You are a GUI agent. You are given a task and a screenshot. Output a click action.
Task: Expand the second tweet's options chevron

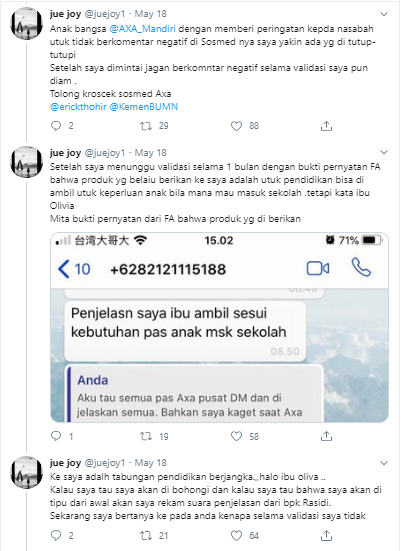[384, 152]
